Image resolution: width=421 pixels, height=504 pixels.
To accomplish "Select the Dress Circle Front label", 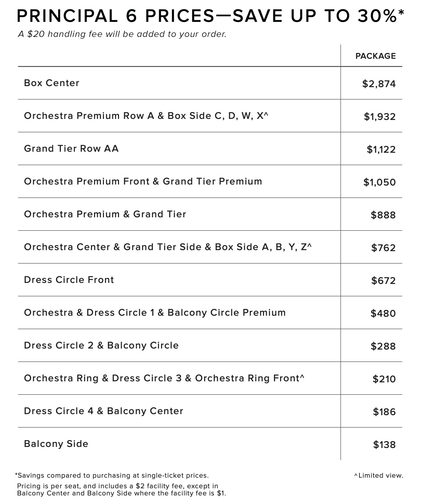I will pos(69,280).
